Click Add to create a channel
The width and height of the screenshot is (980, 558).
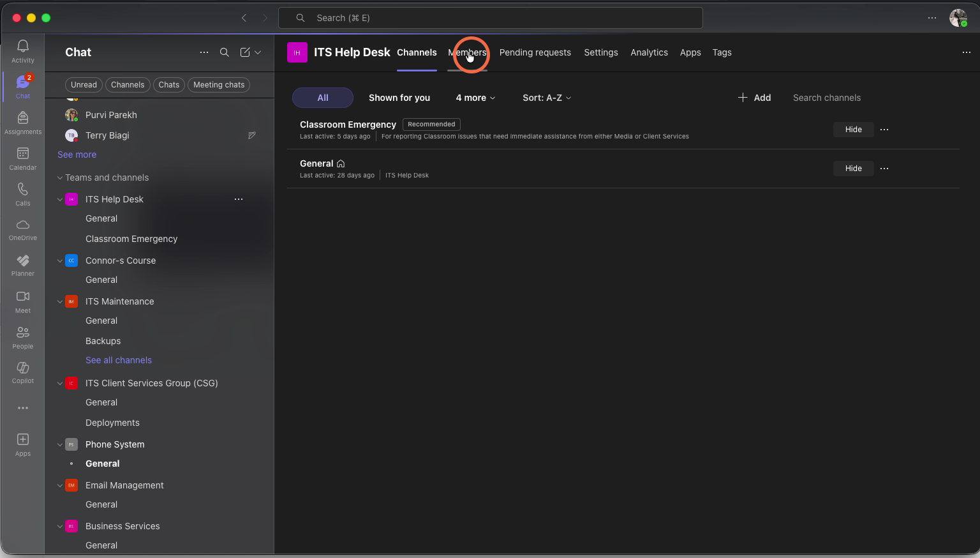754,98
